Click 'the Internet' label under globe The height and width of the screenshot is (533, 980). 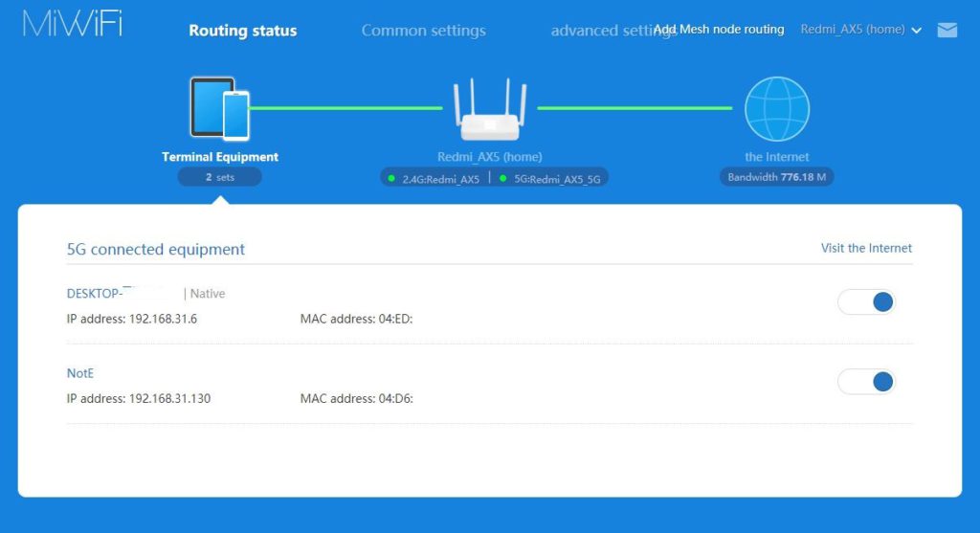tap(777, 157)
